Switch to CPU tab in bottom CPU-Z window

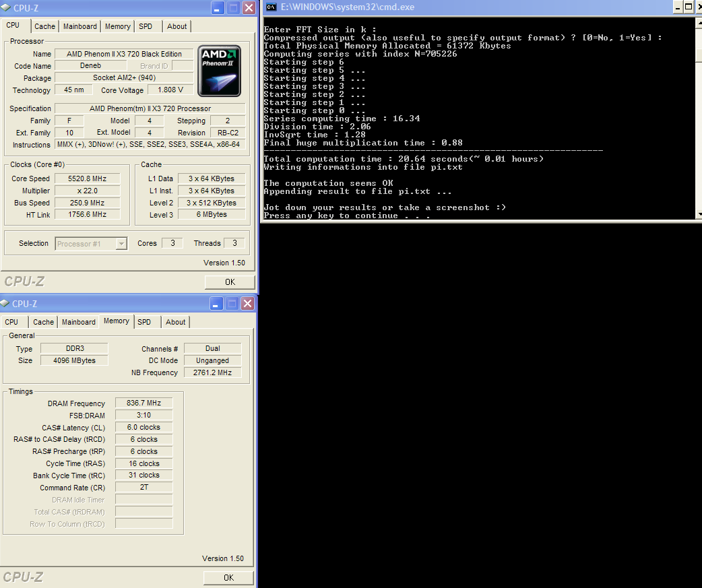pyautogui.click(x=11, y=322)
